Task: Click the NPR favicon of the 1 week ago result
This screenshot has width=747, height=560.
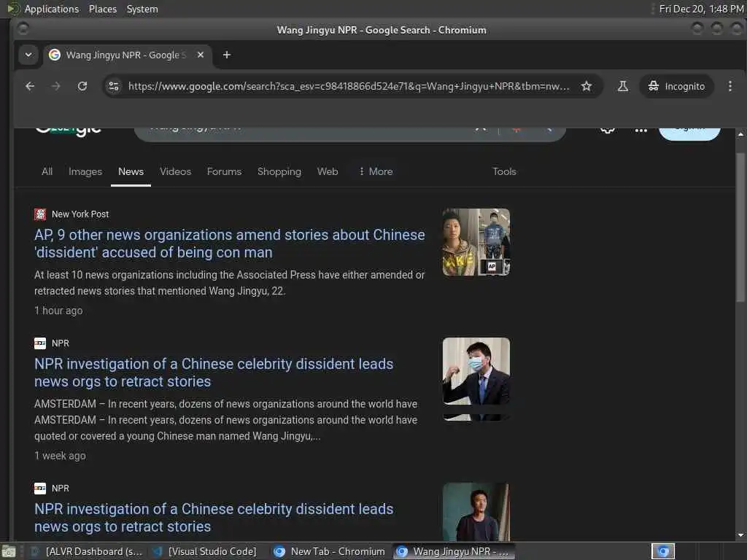Action: tap(40, 343)
